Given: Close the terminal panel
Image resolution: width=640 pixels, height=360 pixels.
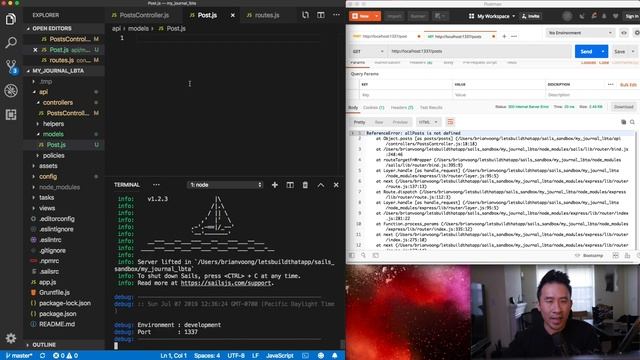Looking at the screenshot, I should point(336,185).
